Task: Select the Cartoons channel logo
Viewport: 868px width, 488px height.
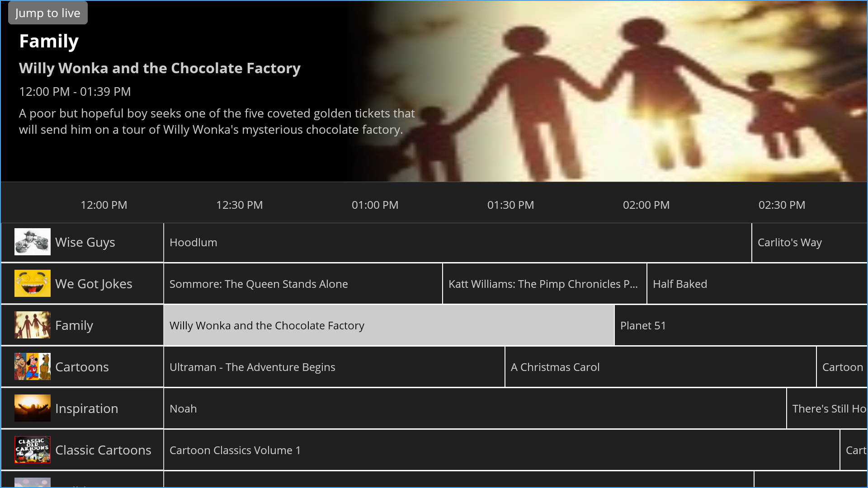Action: click(x=32, y=367)
